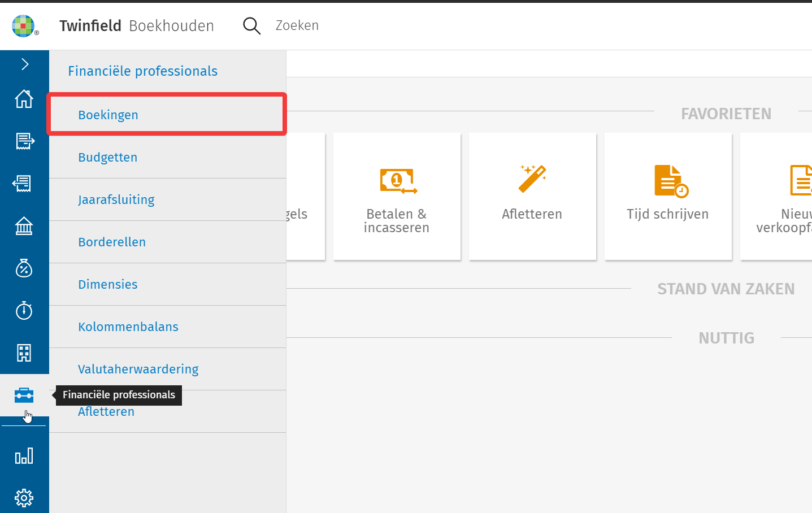Click the Twinfield Wolters Kluwer logo
812x513 pixels.
click(x=24, y=26)
